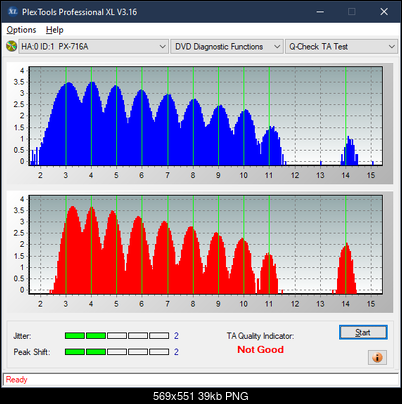This screenshot has width=402, height=404.
Task: Click the Jitter score value 2
Action: pos(176,336)
